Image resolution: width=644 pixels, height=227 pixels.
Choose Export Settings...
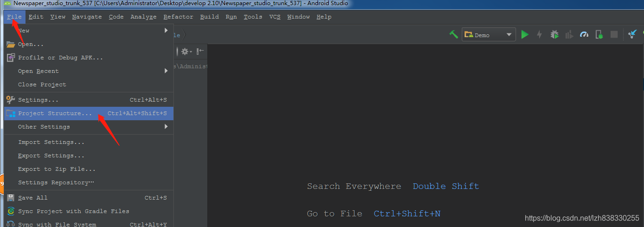[89, 156]
